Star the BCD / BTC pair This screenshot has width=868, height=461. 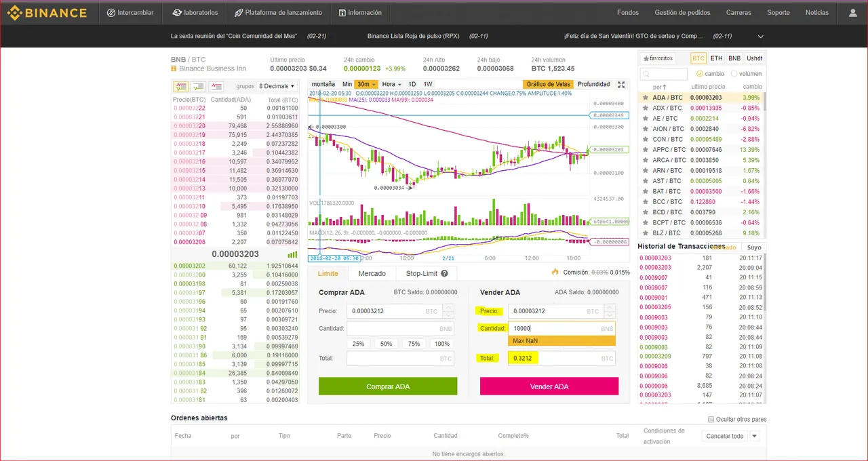[x=646, y=212]
